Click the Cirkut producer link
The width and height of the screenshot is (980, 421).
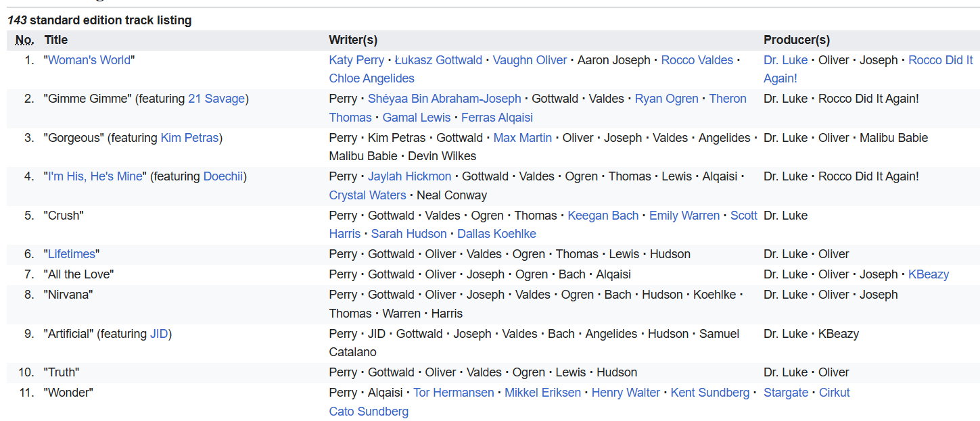pos(834,393)
